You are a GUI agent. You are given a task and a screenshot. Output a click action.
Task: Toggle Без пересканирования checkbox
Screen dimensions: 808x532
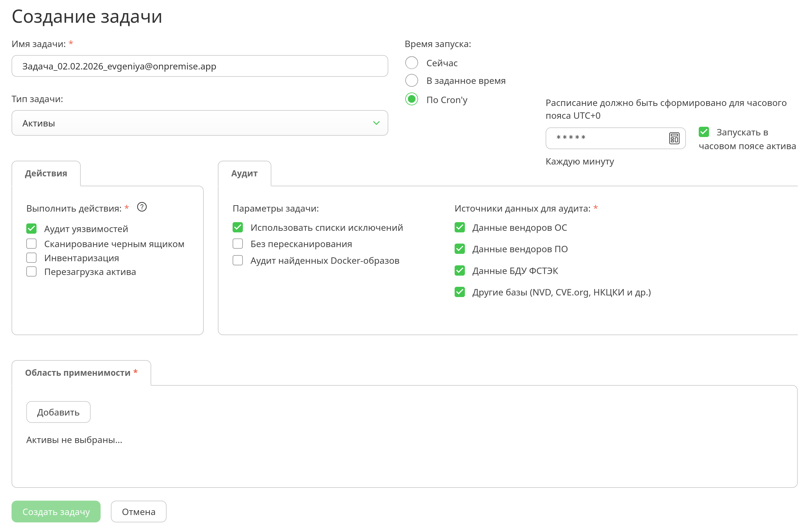click(238, 244)
